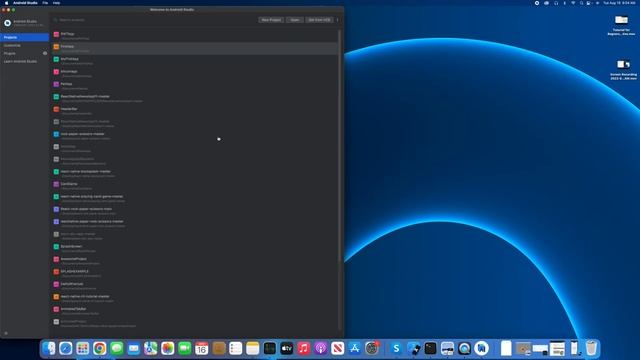Open react-native-playing-card-game-master project
Viewport: 640px width, 360px height.
point(195,198)
